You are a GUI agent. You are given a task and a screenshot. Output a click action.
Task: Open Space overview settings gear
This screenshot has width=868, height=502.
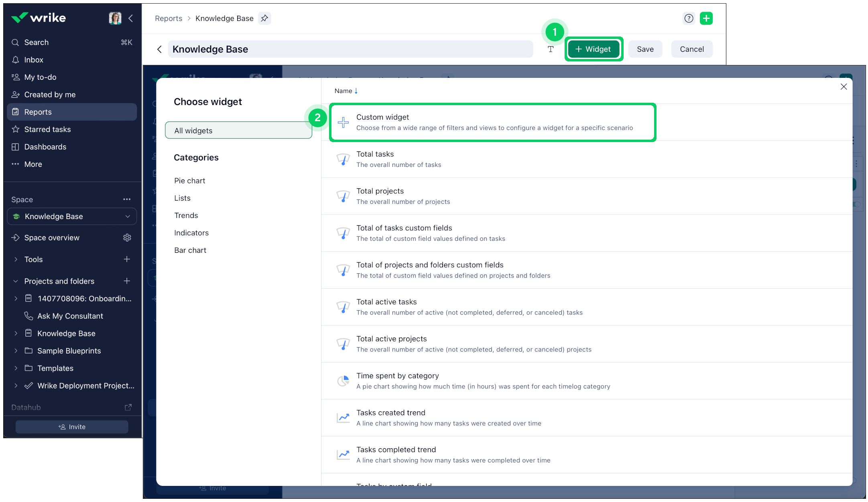(127, 238)
